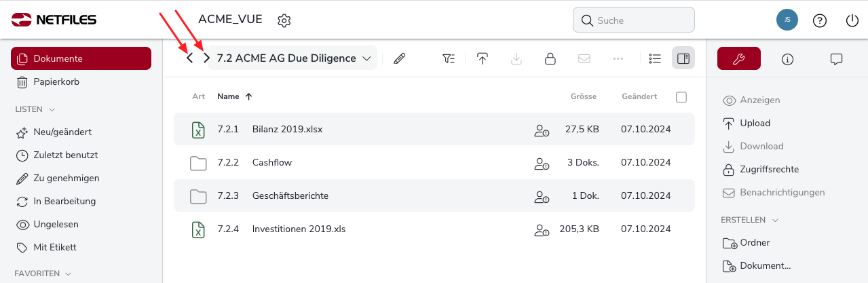Screen dimensions: 868x283
Task: Switch to the info tab in right panel
Action: tap(787, 59)
